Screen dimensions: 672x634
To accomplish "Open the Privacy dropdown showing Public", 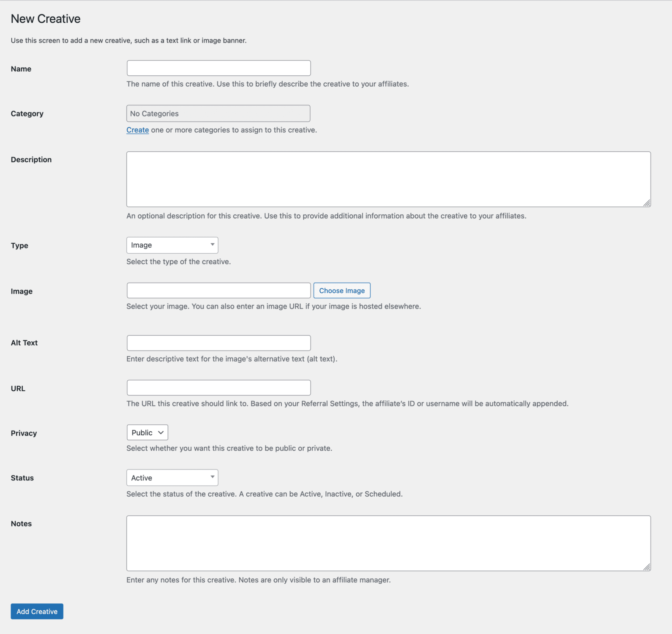I will click(x=147, y=432).
